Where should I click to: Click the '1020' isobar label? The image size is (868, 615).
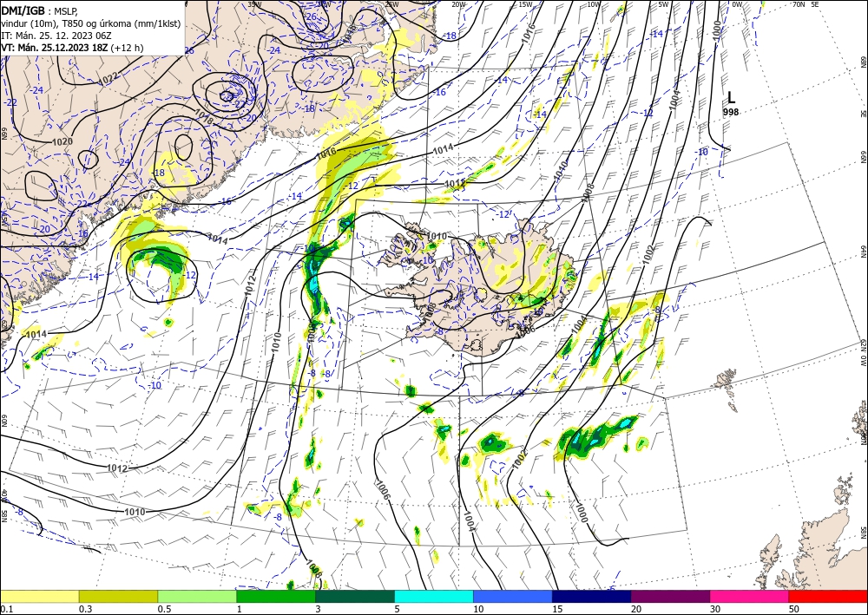click(62, 142)
